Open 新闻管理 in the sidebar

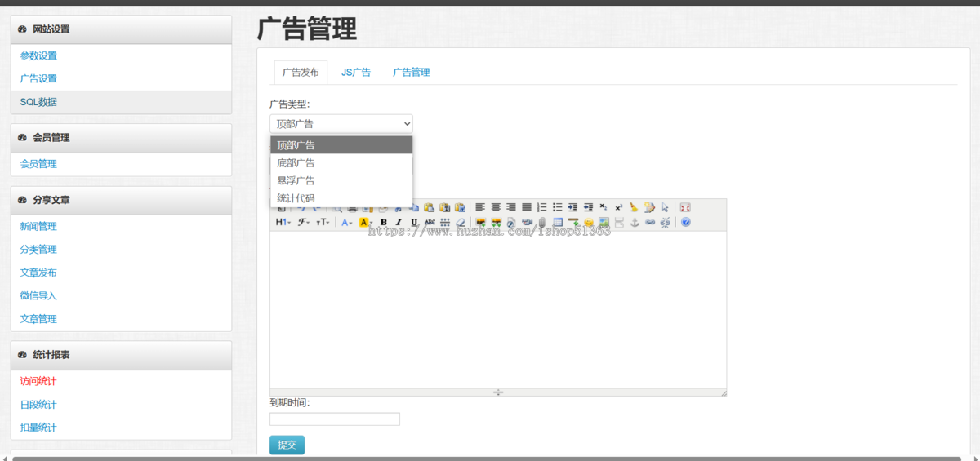point(38,227)
